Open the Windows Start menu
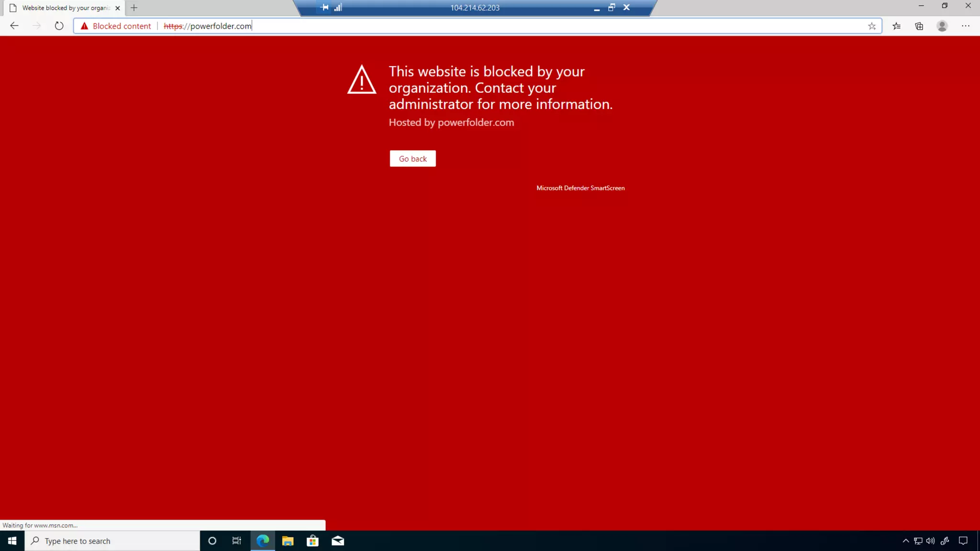980x551 pixels. pyautogui.click(x=12, y=541)
